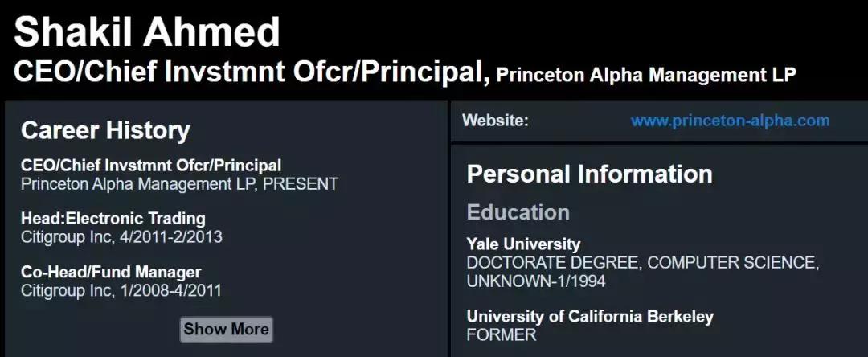The width and height of the screenshot is (868, 357).
Task: Click the University of California Berkeley entry
Action: 590,317
